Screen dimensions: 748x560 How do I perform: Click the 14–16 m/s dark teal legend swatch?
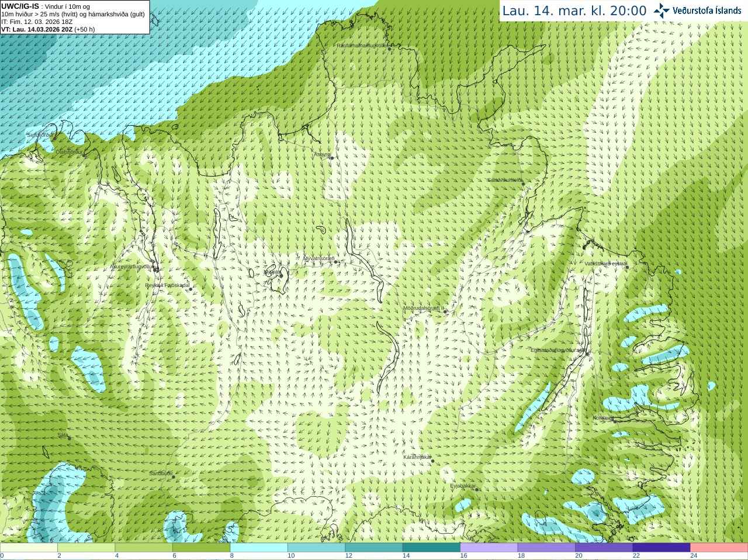coord(431,548)
